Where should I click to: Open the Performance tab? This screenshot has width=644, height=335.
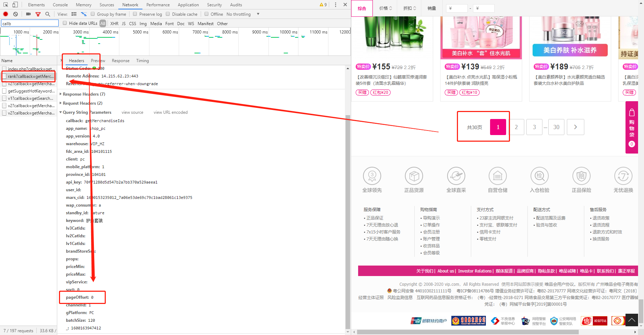tap(158, 5)
